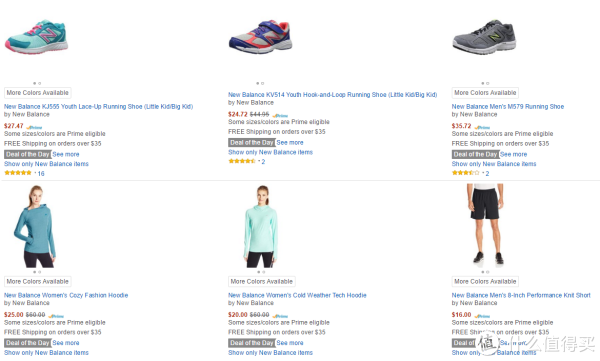
Task: Click More Colors Available under Cold Weather Hoodie
Action: (262, 281)
